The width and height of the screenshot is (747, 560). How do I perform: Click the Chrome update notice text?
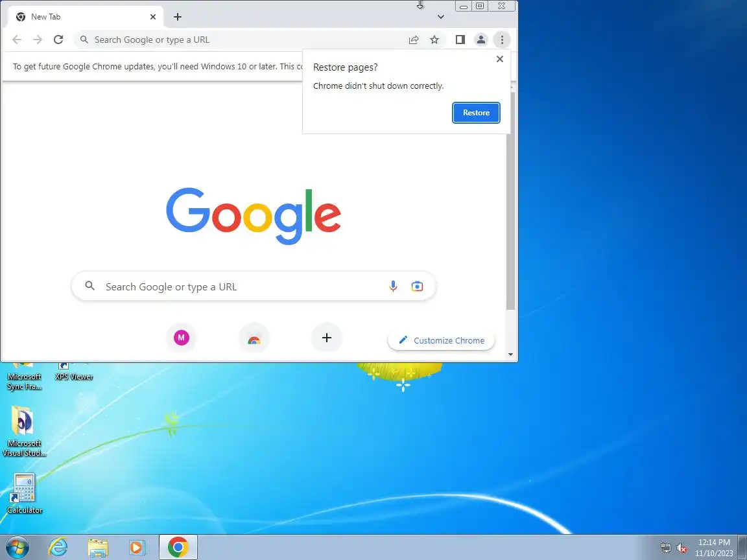[x=157, y=66]
